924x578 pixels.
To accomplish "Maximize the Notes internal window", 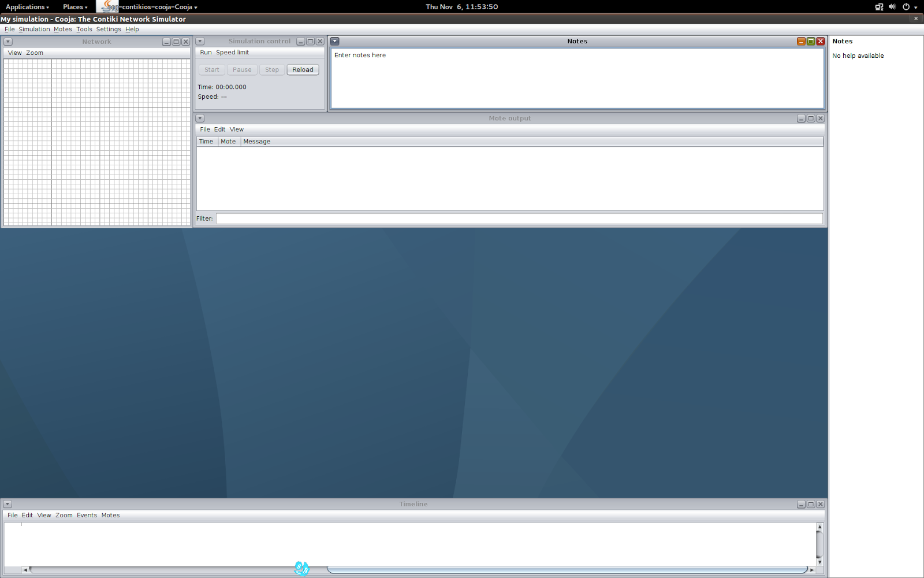I will [x=811, y=41].
